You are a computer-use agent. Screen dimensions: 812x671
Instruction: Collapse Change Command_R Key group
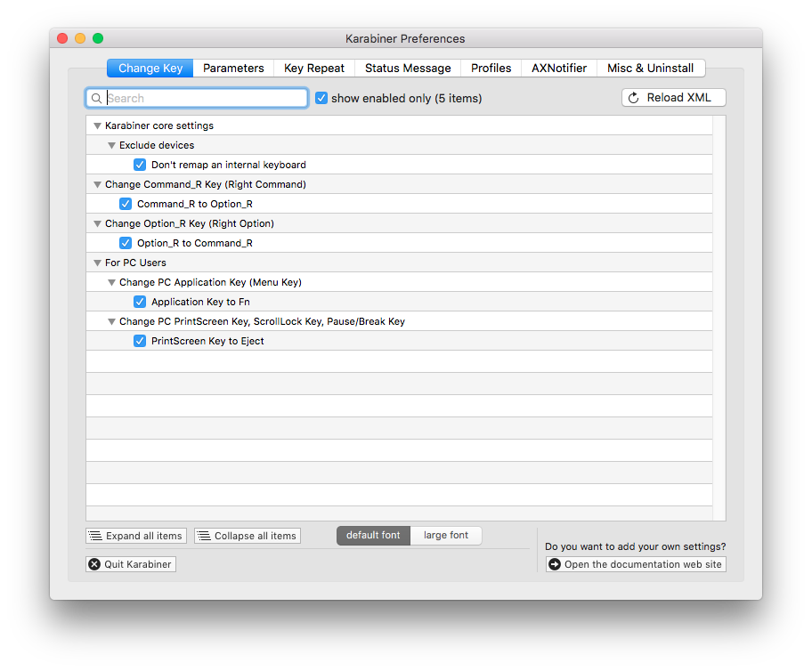click(97, 184)
